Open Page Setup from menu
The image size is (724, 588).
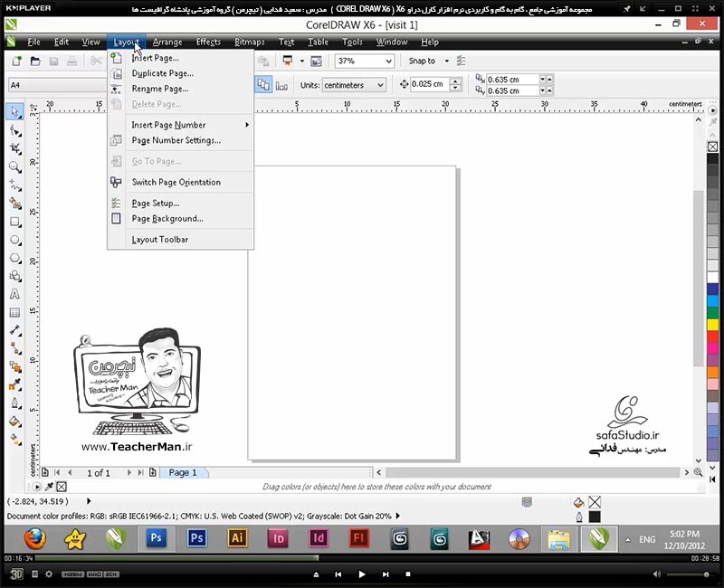(180, 203)
